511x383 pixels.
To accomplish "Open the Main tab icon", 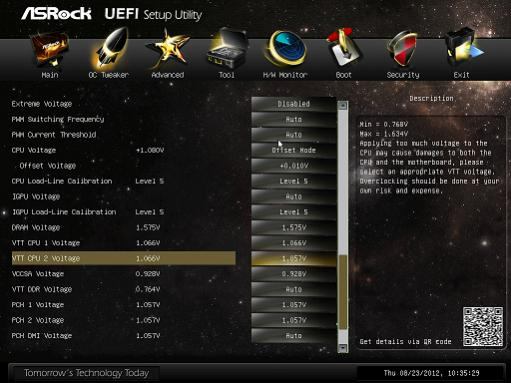I will tap(50, 49).
